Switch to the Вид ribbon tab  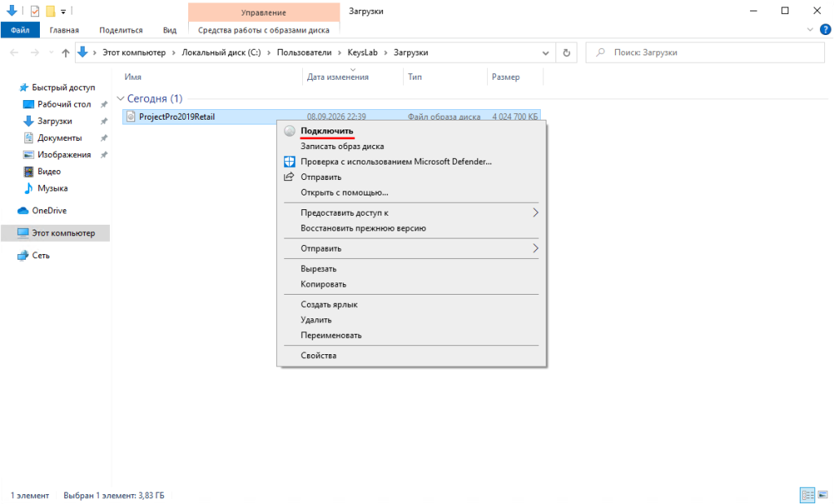click(x=169, y=30)
